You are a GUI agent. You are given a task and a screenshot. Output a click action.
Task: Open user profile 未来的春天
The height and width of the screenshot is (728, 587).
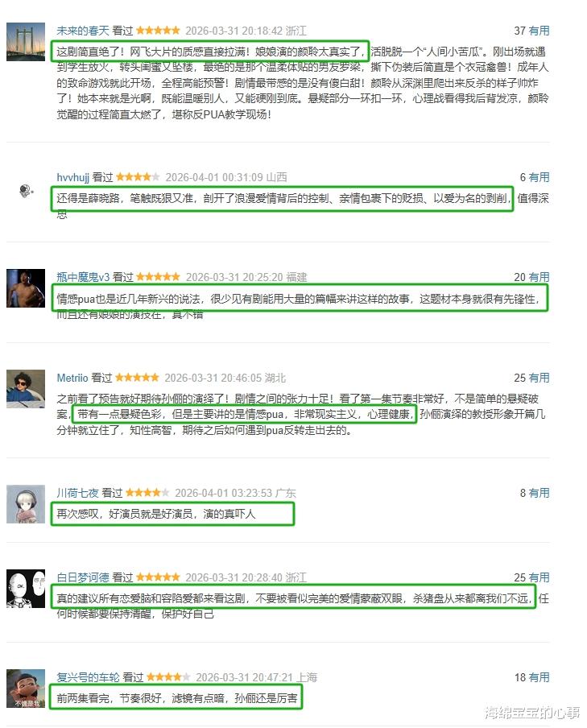[83, 31]
